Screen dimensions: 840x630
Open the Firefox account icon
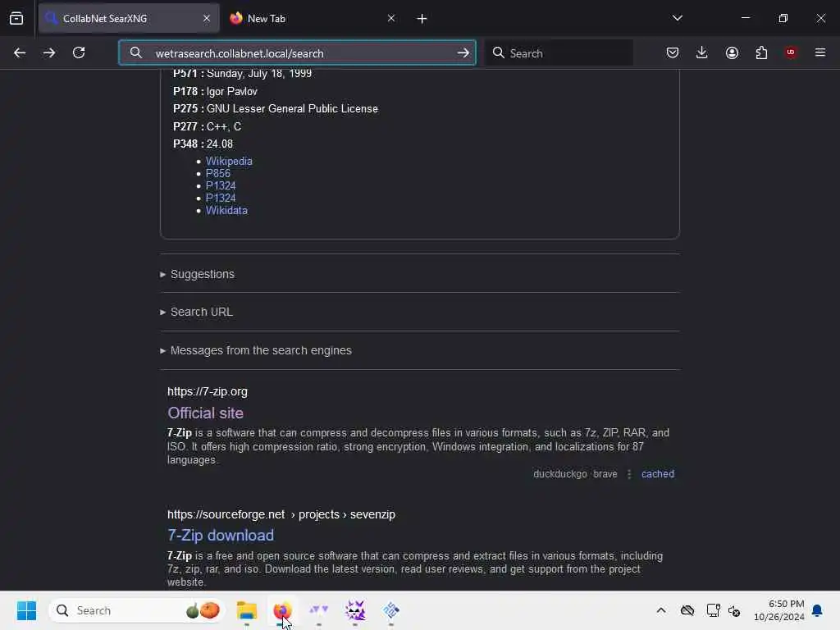[732, 52]
